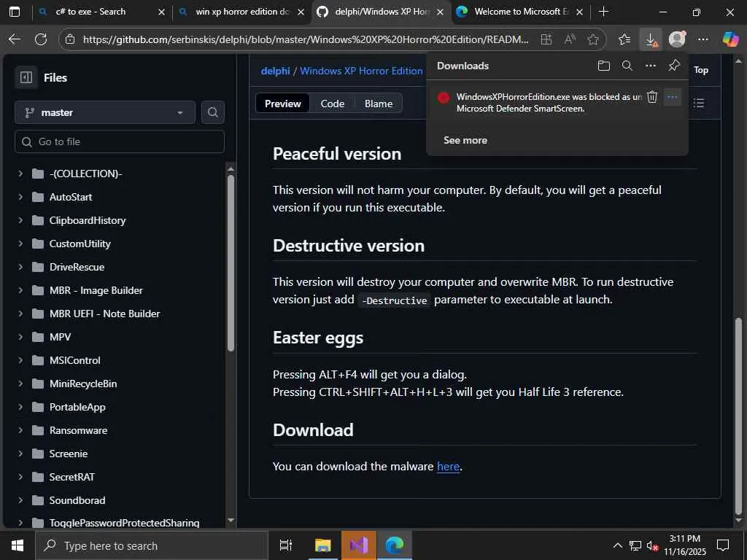The image size is (747, 560).
Task: Search downloads using the magnifier icon
Action: [627, 66]
